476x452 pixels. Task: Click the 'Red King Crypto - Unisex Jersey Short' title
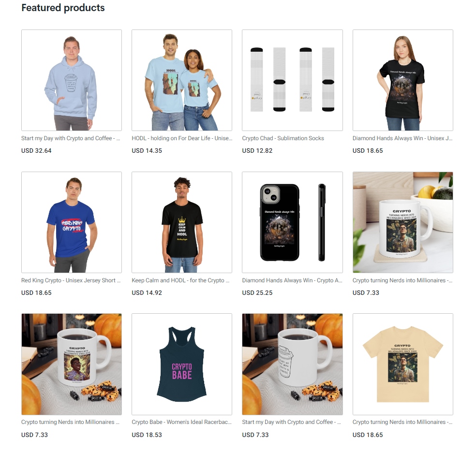tap(71, 280)
